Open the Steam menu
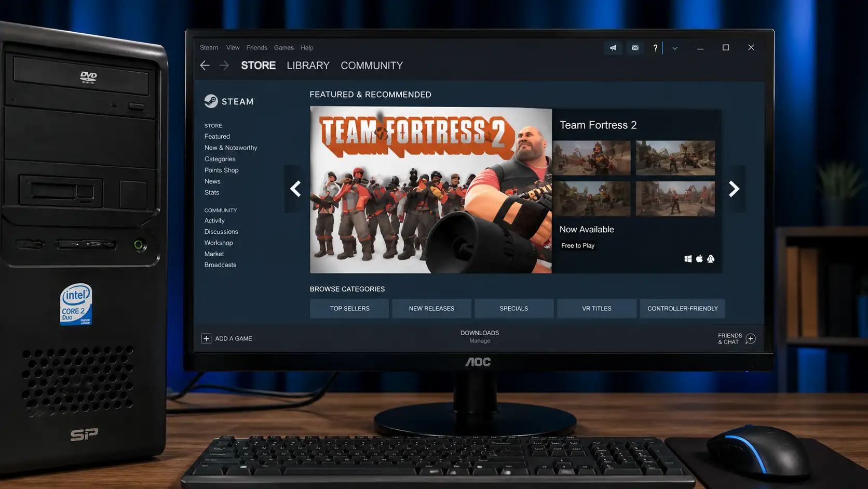Image resolution: width=868 pixels, height=489 pixels. click(209, 48)
